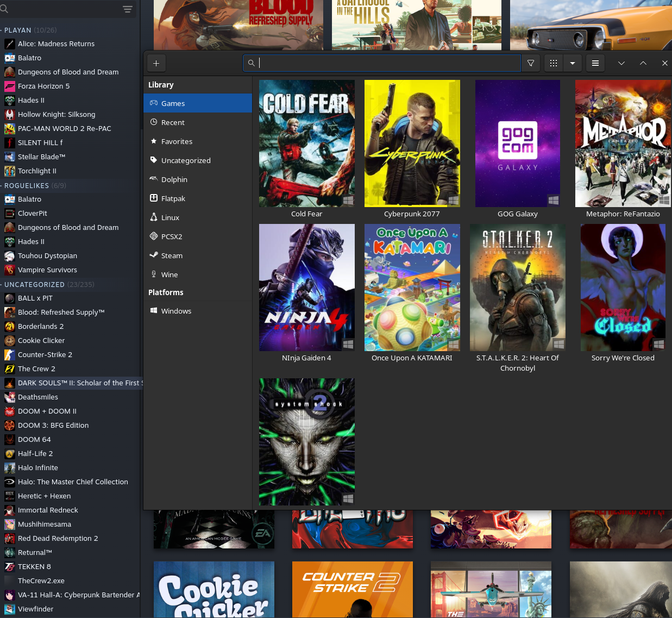Image resolution: width=672 pixels, height=618 pixels.
Task: Select the PCSX2 runner
Action: [198, 236]
